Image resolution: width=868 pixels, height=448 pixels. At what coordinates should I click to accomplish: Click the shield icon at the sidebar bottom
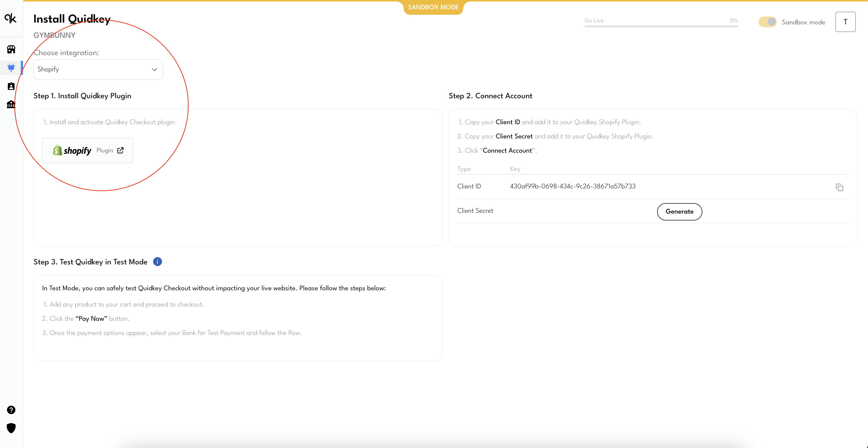tap(11, 428)
